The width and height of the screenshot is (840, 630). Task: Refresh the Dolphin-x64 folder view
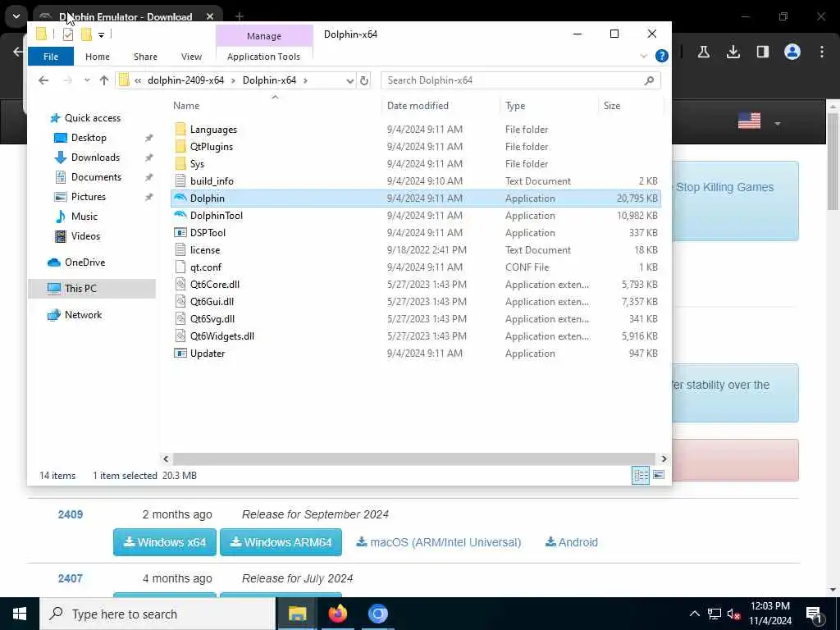tap(364, 80)
